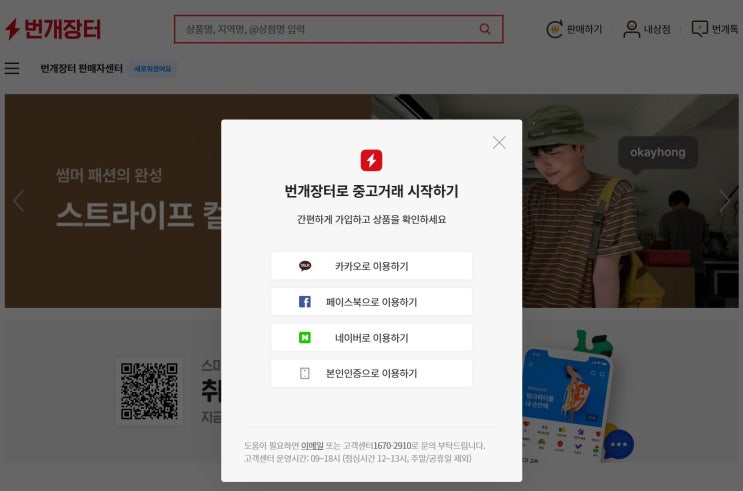Screen dimensions: 743x491
Task: Click the 번개장터 logo in header
Action: (x=53, y=29)
